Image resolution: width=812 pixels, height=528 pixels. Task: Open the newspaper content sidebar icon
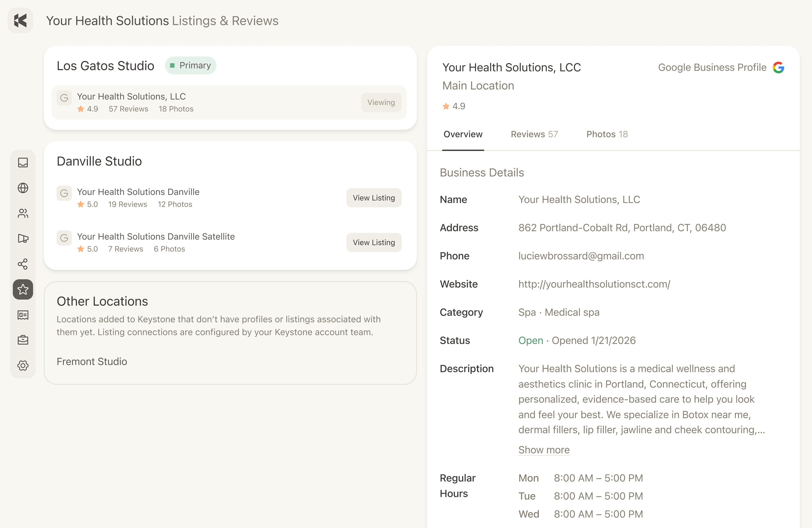point(23,315)
